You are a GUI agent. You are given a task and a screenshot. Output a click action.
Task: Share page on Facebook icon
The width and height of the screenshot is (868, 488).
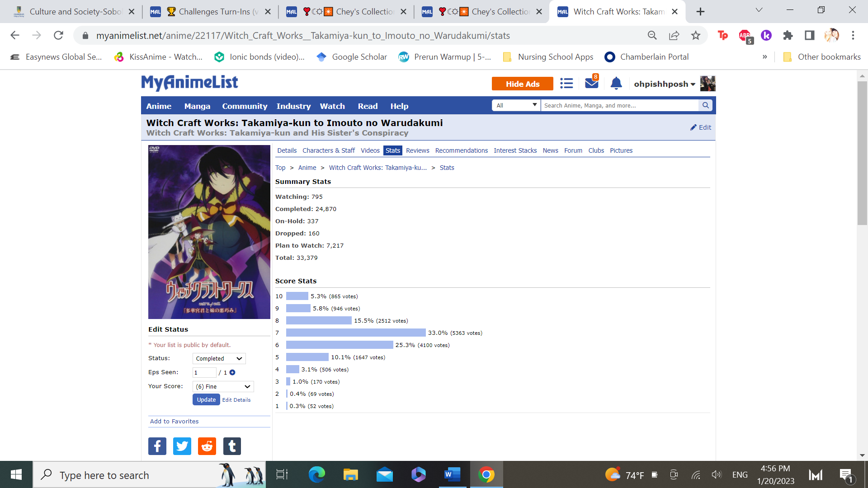[157, 446]
